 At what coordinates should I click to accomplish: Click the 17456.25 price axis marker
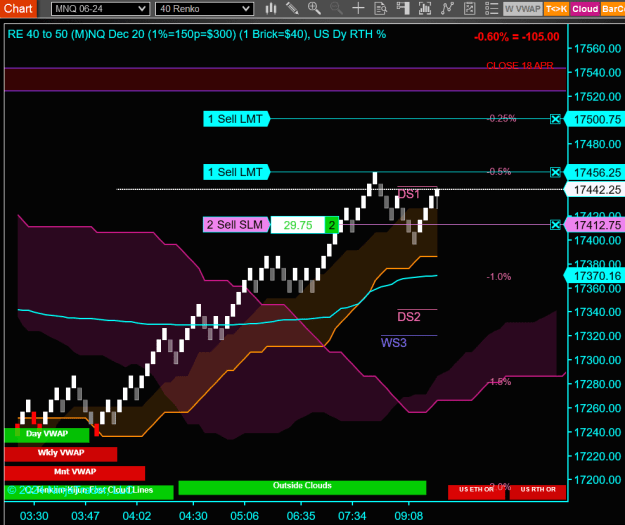tap(596, 173)
